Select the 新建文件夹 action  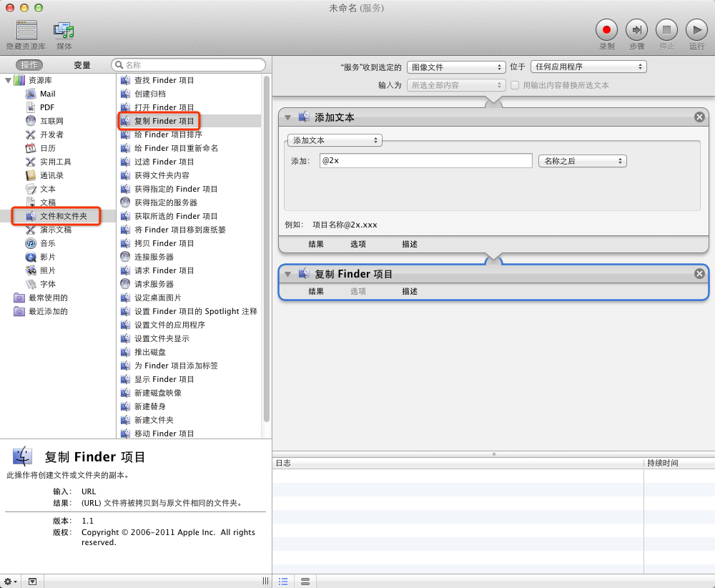[154, 420]
